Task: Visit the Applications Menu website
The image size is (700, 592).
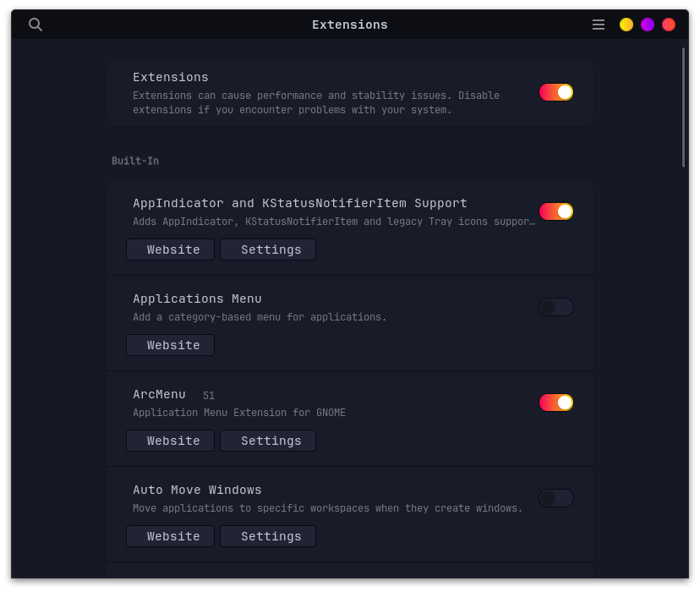Action: pyautogui.click(x=170, y=345)
